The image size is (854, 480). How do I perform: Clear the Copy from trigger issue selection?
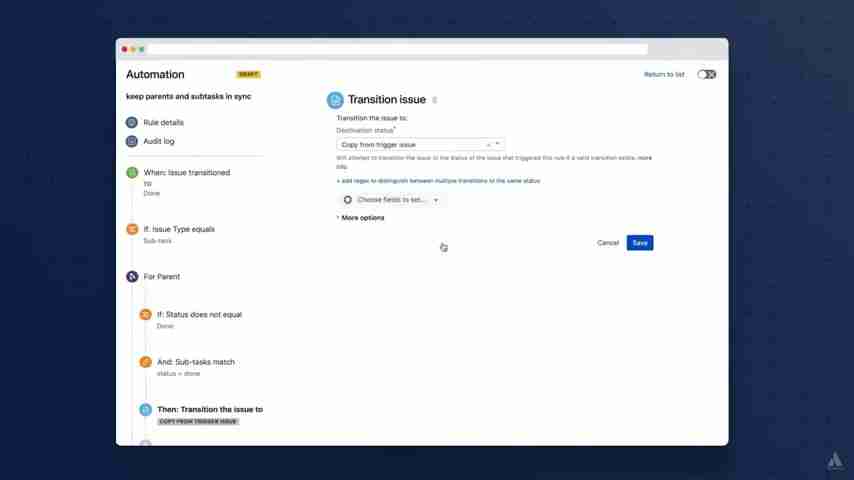tap(487, 144)
